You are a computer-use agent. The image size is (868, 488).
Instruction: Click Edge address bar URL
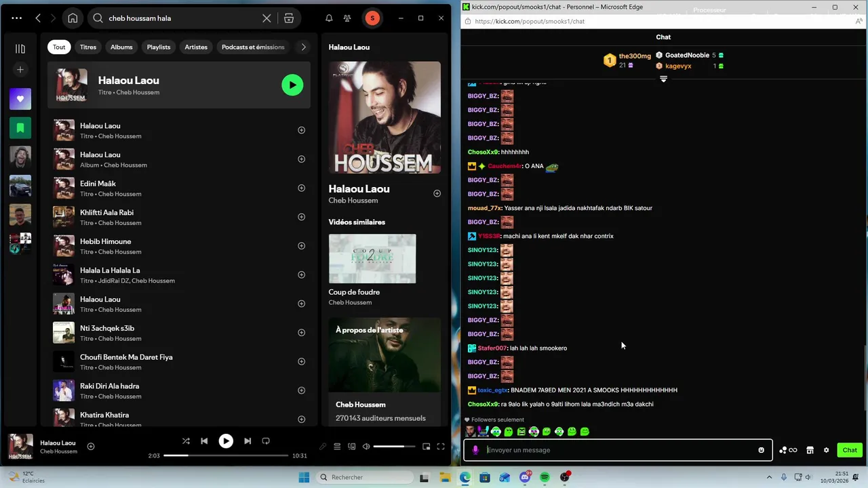(530, 21)
